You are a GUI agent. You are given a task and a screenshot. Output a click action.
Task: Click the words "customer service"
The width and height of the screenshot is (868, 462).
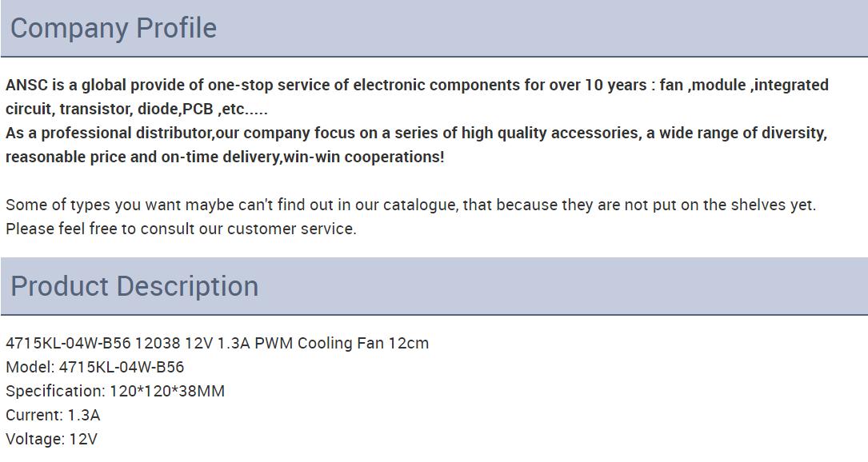(x=291, y=229)
